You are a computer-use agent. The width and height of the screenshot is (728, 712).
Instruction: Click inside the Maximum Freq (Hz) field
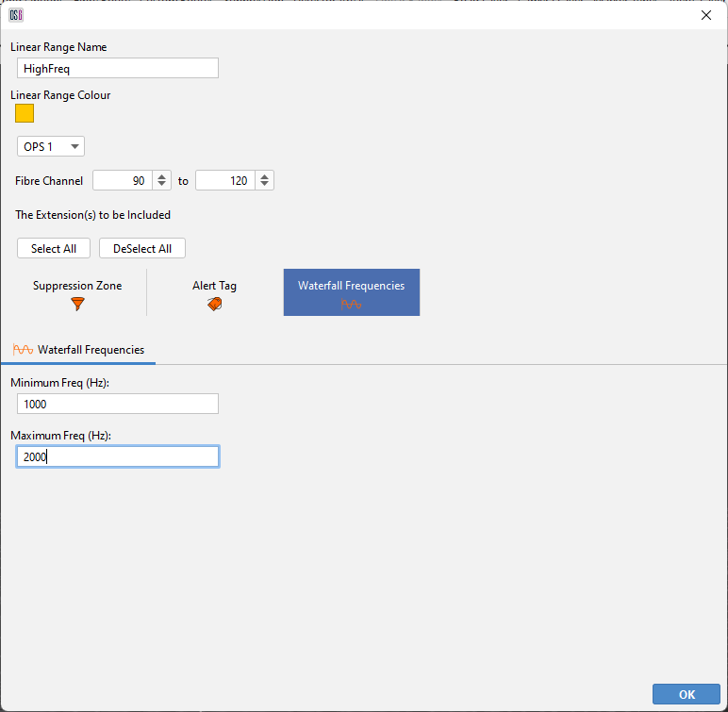pyautogui.click(x=118, y=456)
